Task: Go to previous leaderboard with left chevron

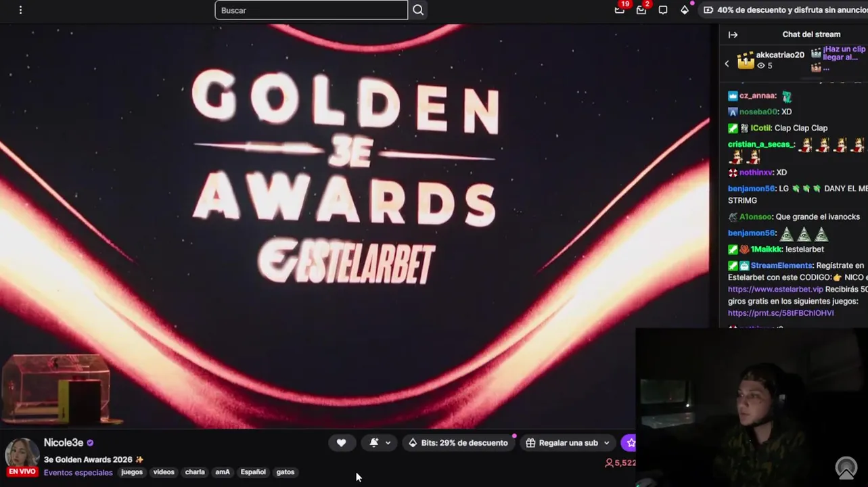Action: [727, 64]
